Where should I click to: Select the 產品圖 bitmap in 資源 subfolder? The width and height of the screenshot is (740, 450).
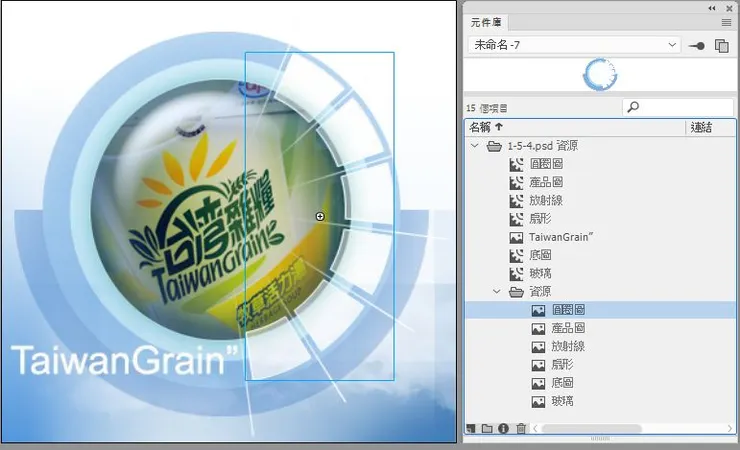[x=599, y=328]
